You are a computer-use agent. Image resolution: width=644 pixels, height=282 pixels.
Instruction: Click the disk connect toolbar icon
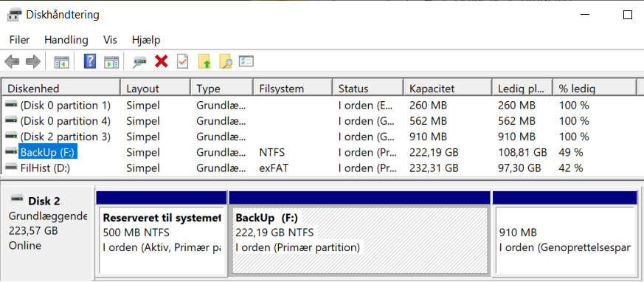click(x=139, y=62)
